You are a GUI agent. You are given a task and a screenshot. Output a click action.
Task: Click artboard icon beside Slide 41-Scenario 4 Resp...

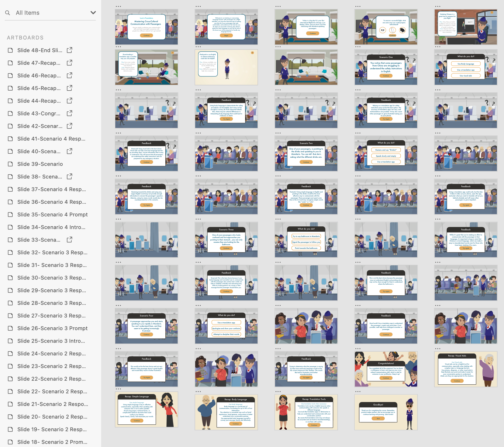10,139
